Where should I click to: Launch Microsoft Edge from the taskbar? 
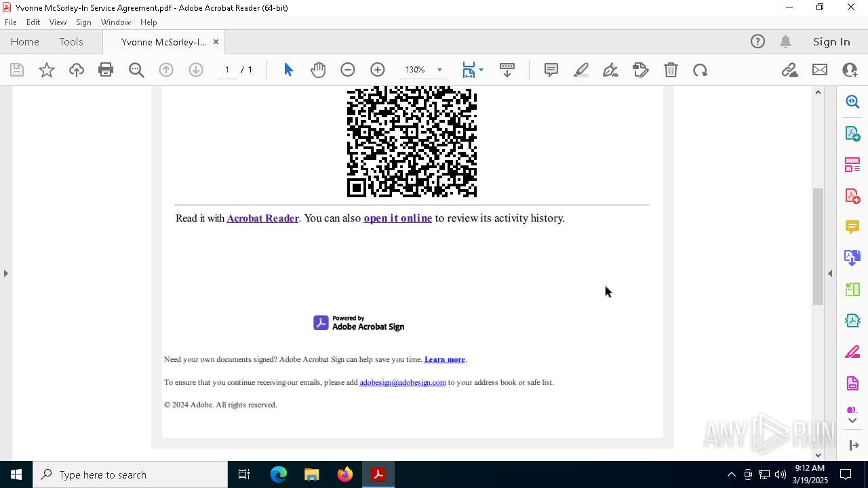(279, 474)
